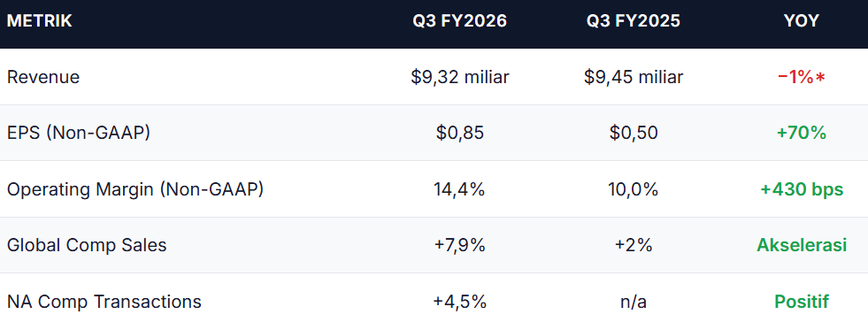
Task: Click the NA Comp Transactions label
Action: pyautogui.click(x=104, y=302)
